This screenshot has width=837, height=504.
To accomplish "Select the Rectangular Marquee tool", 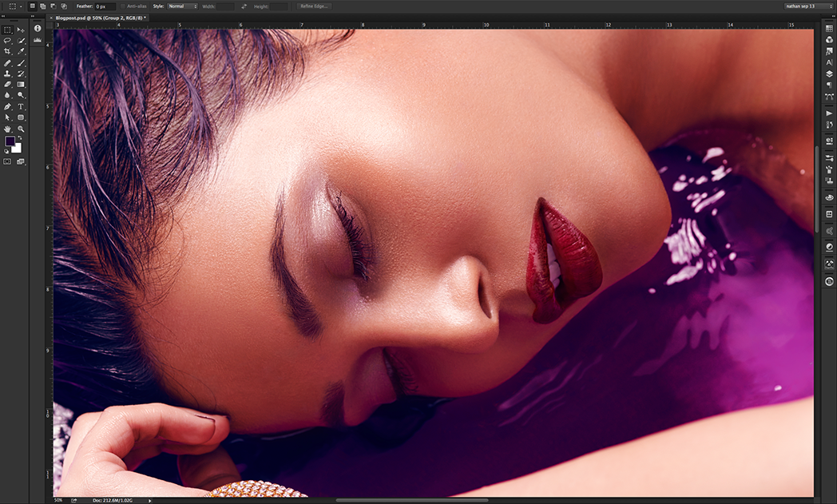I will [7, 30].
